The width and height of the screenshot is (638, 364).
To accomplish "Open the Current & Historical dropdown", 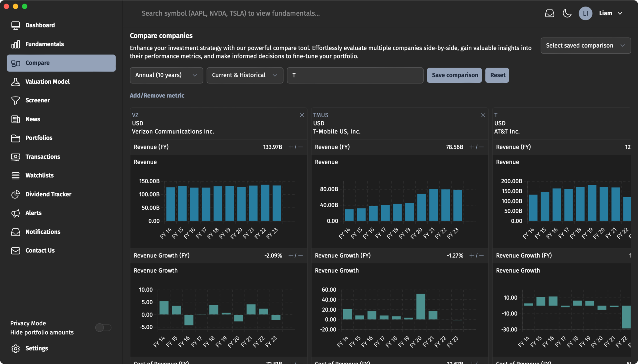I will click(245, 75).
